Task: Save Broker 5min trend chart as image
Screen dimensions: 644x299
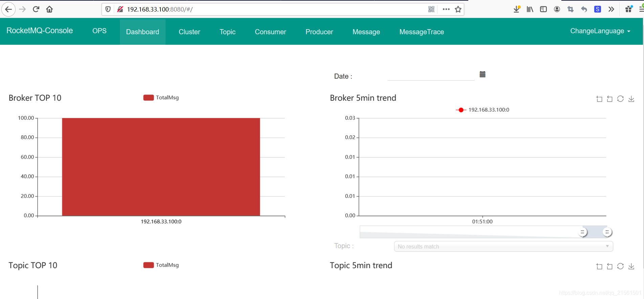Action: click(631, 99)
